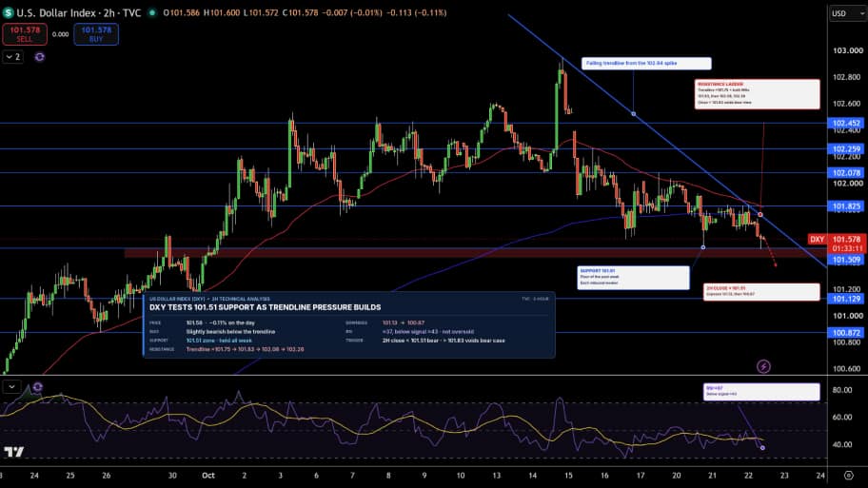The height and width of the screenshot is (488, 868).
Task: Click the purple indicator icon in the RSI pane
Action: 37,387
